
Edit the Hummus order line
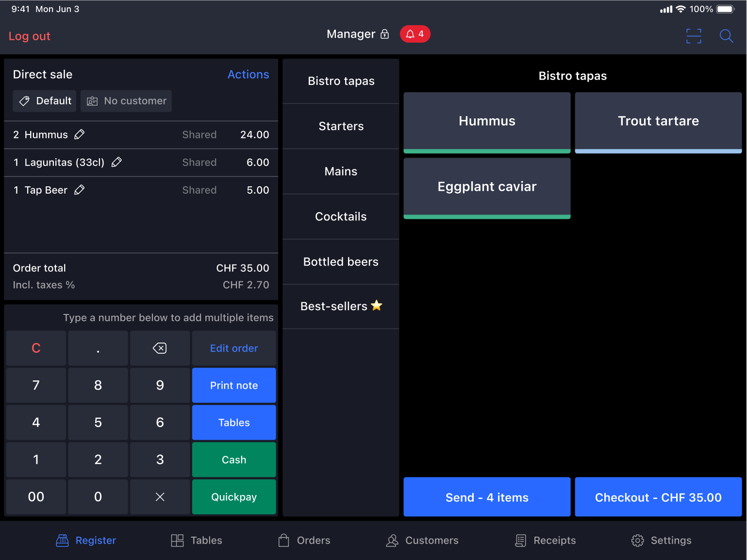tap(79, 134)
